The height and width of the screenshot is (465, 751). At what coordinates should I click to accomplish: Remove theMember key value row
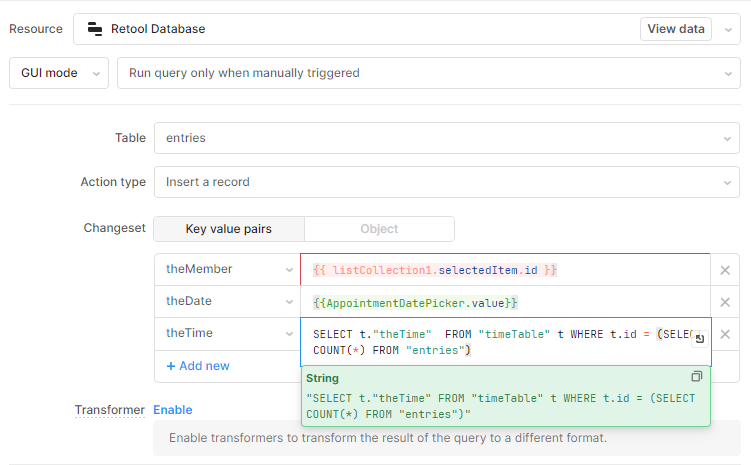[x=725, y=270]
